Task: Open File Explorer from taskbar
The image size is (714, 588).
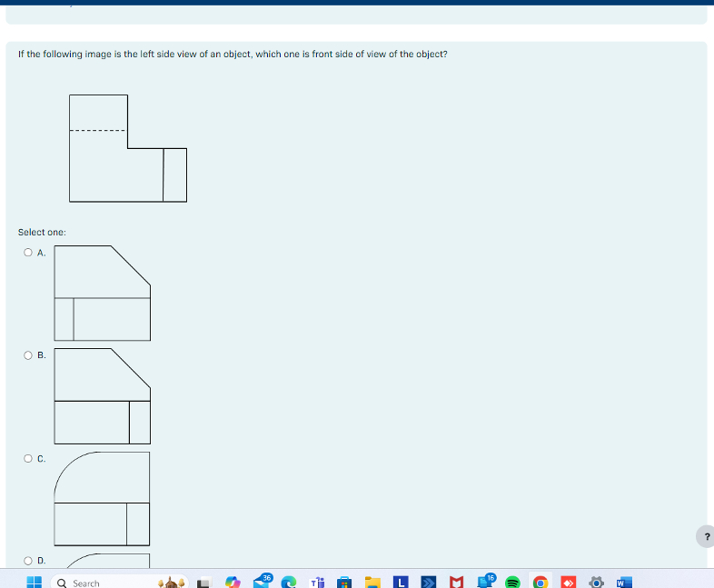Action: (372, 583)
